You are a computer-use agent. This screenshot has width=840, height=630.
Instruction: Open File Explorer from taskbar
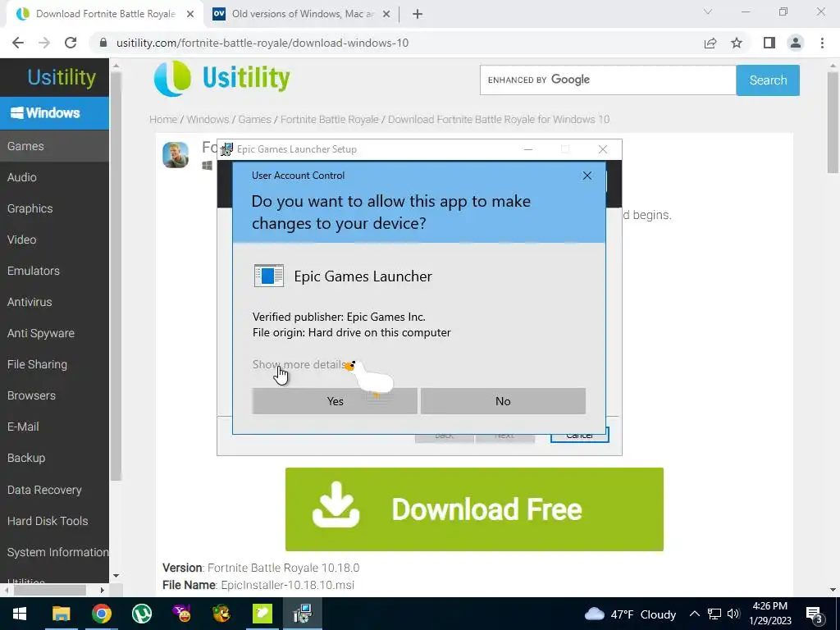pos(61,614)
